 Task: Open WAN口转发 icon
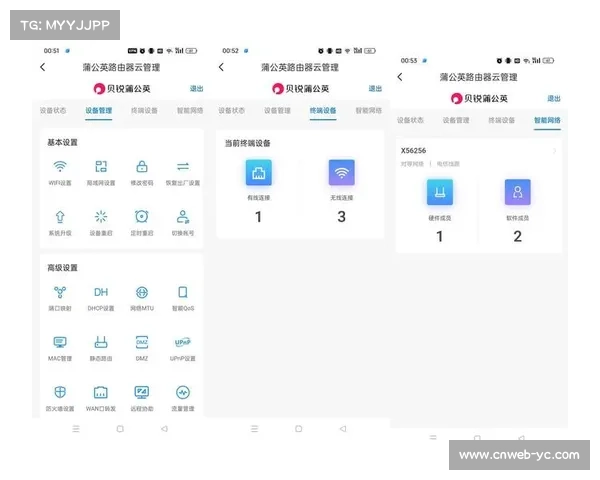pos(101,392)
